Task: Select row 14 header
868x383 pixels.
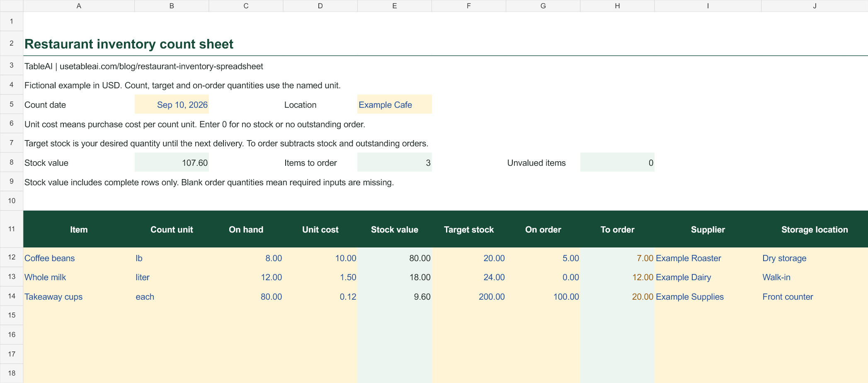Action: tap(12, 296)
